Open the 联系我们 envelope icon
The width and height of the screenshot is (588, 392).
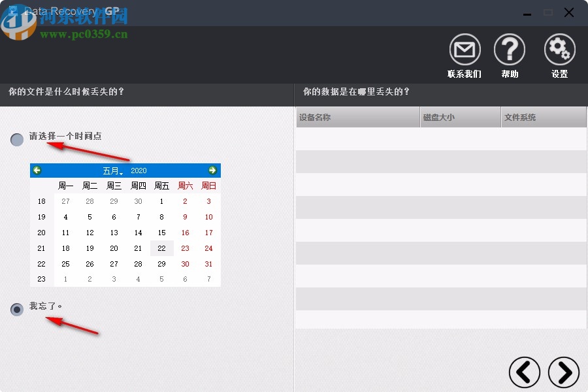click(465, 49)
